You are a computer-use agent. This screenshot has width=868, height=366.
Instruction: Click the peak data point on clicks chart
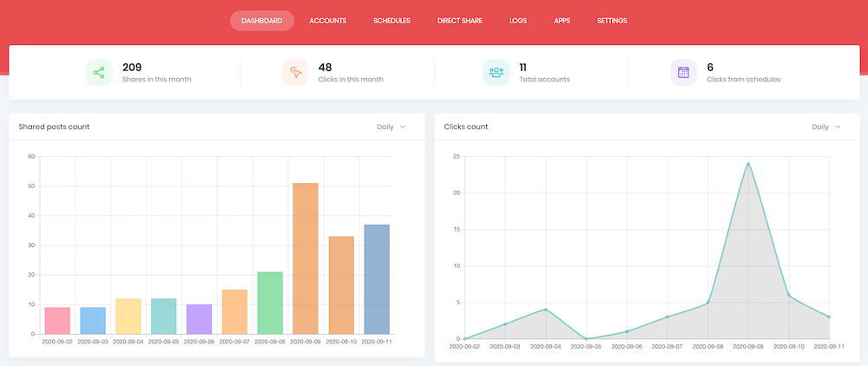coord(748,164)
